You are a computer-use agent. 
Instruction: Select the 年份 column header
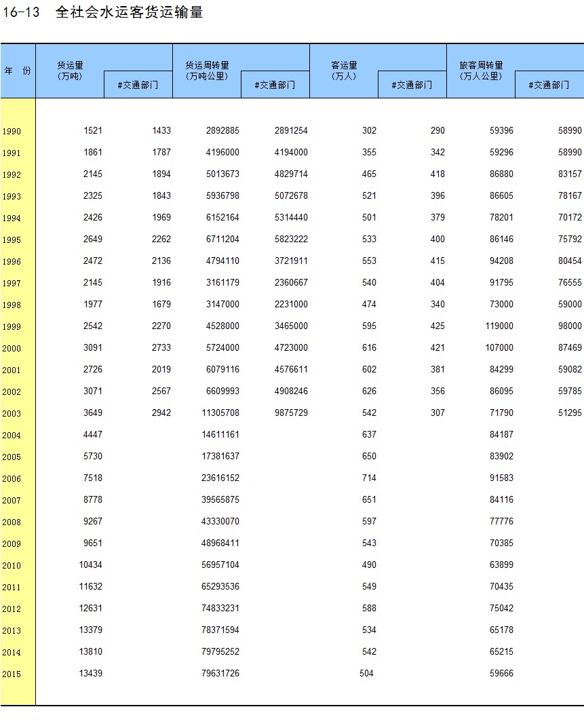pos(18,71)
